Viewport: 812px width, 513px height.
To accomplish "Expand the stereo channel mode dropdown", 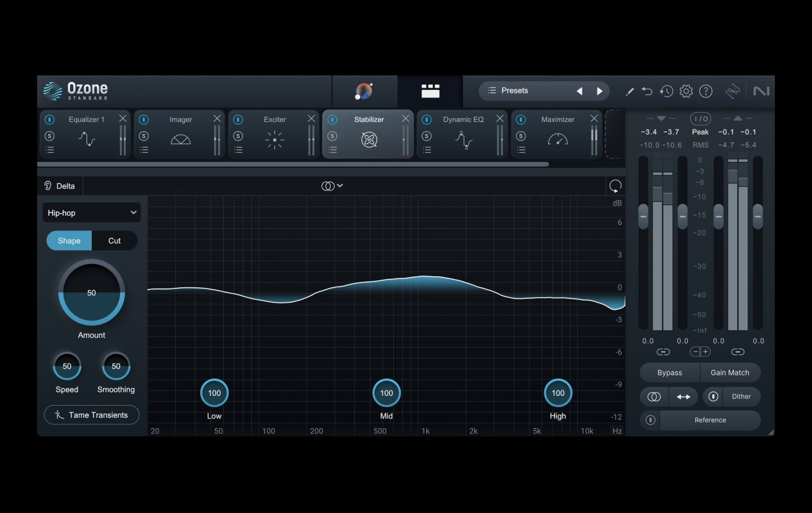I will (332, 186).
